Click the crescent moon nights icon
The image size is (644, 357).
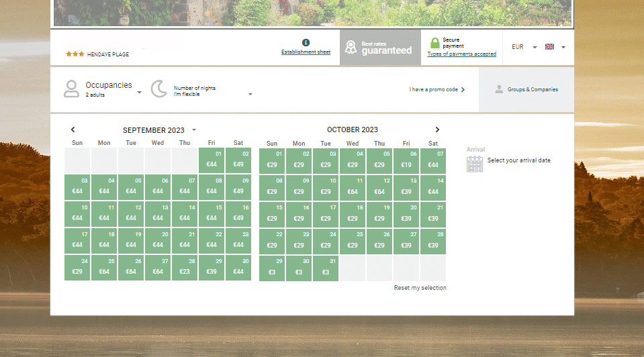pos(158,89)
